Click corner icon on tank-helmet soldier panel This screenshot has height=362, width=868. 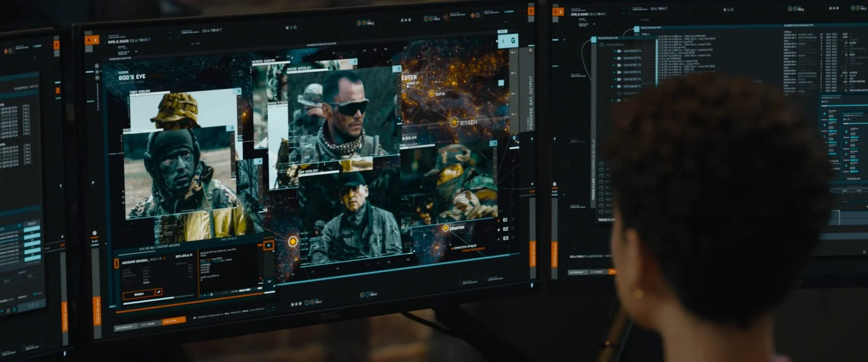231,128
